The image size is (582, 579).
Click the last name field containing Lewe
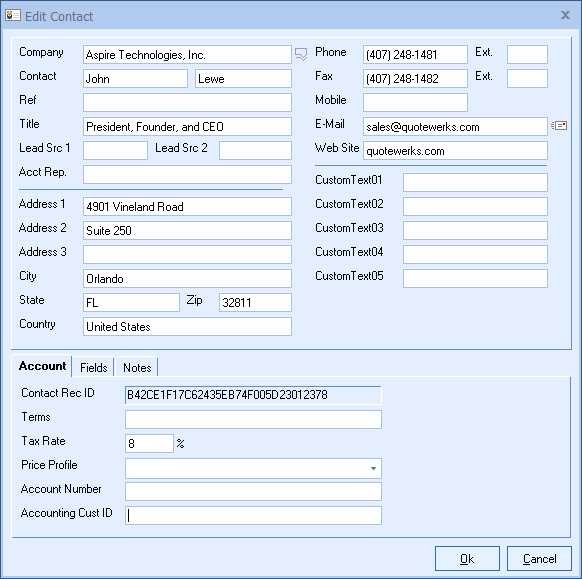point(243,79)
